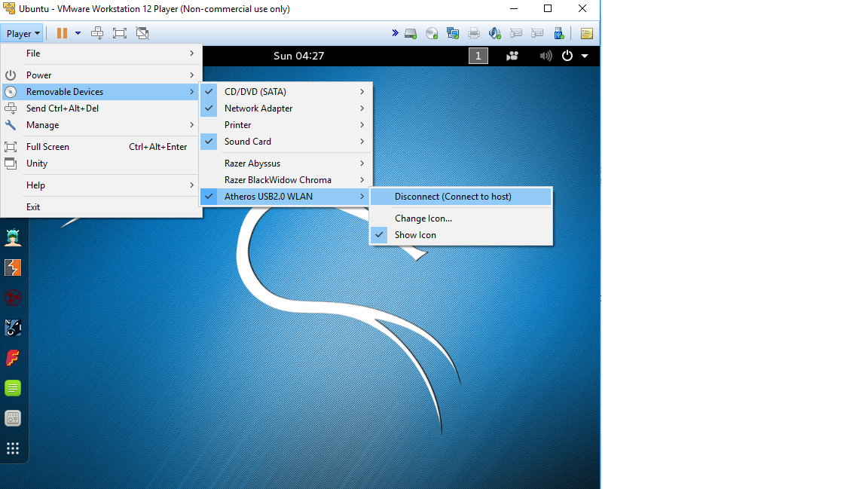
Task: Expand the Razer BlackWidow Chroma submenu
Action: [286, 180]
